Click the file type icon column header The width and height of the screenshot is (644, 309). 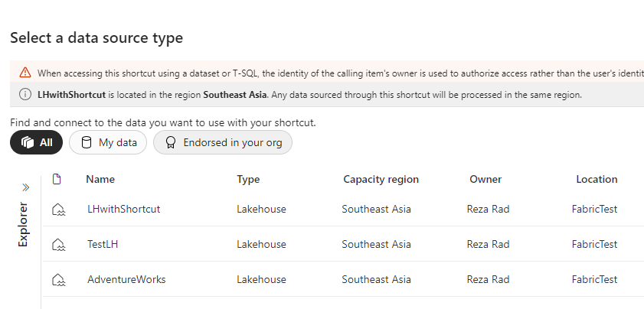tap(57, 179)
